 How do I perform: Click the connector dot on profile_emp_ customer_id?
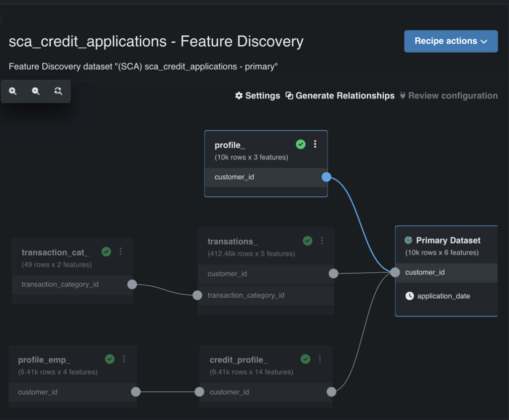[x=136, y=392]
